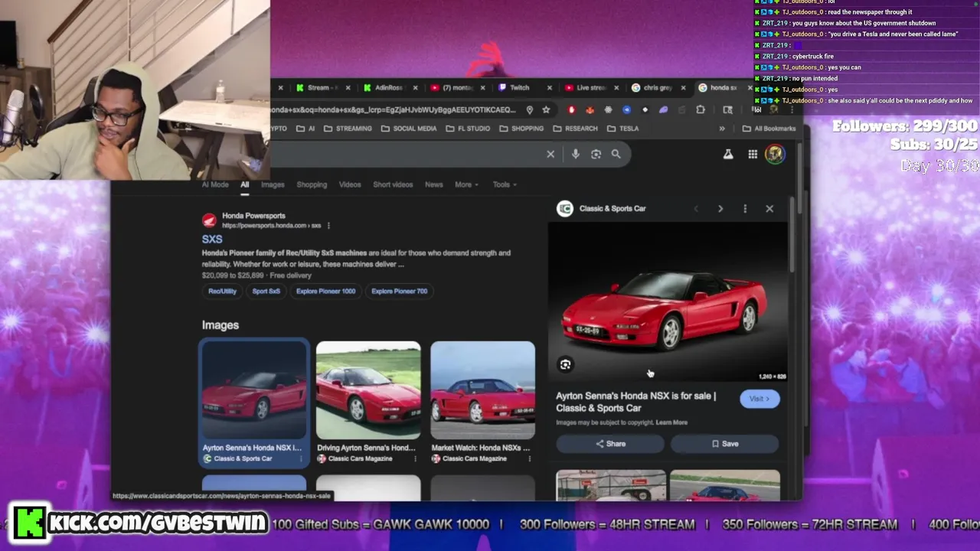Screen dimensions: 980x551
Task: Open the SXS result link
Action: click(x=212, y=240)
